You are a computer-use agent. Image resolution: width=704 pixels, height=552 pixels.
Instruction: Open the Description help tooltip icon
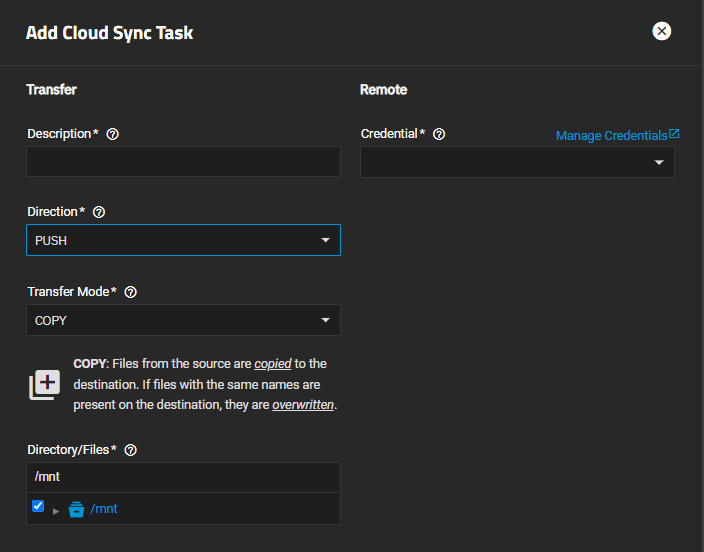[x=113, y=134]
